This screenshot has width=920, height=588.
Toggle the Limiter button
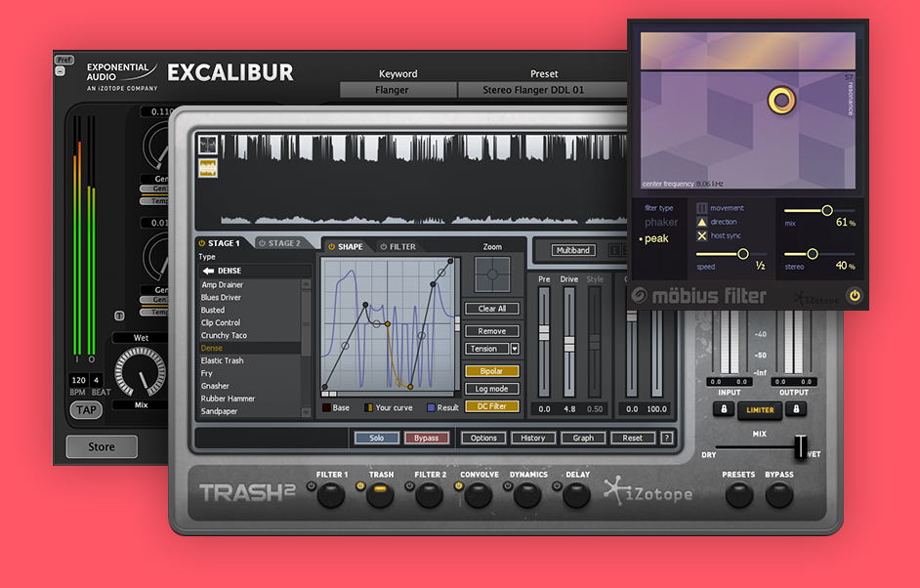click(760, 410)
